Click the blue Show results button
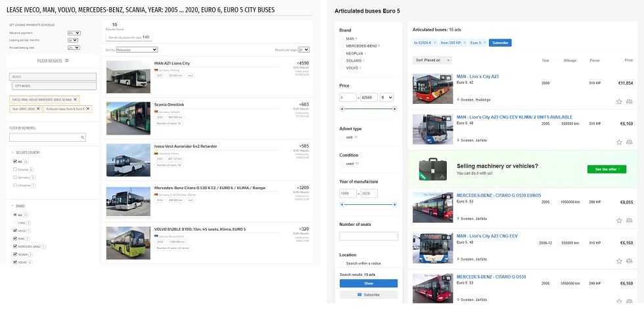This screenshot has width=644, height=312. click(369, 284)
